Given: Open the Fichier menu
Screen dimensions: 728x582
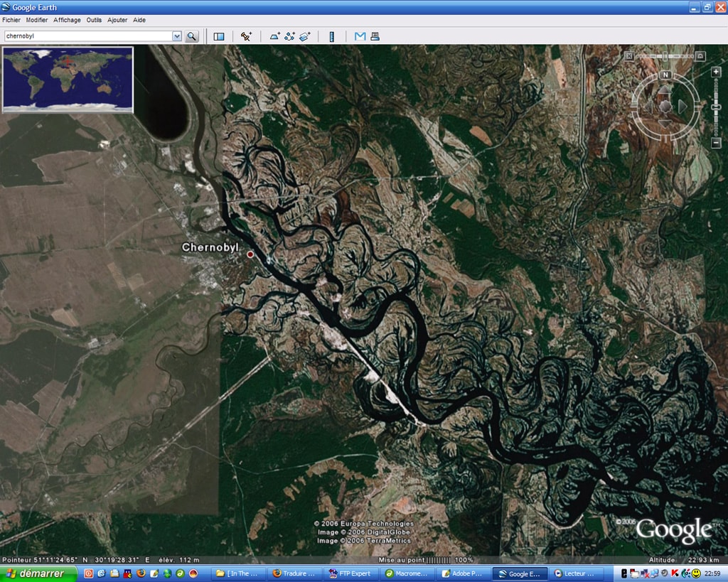Looking at the screenshot, I should point(11,20).
